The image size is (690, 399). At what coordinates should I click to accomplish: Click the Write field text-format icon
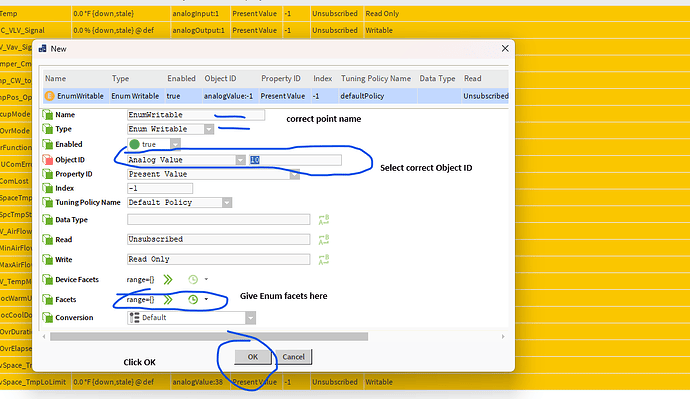click(x=324, y=260)
